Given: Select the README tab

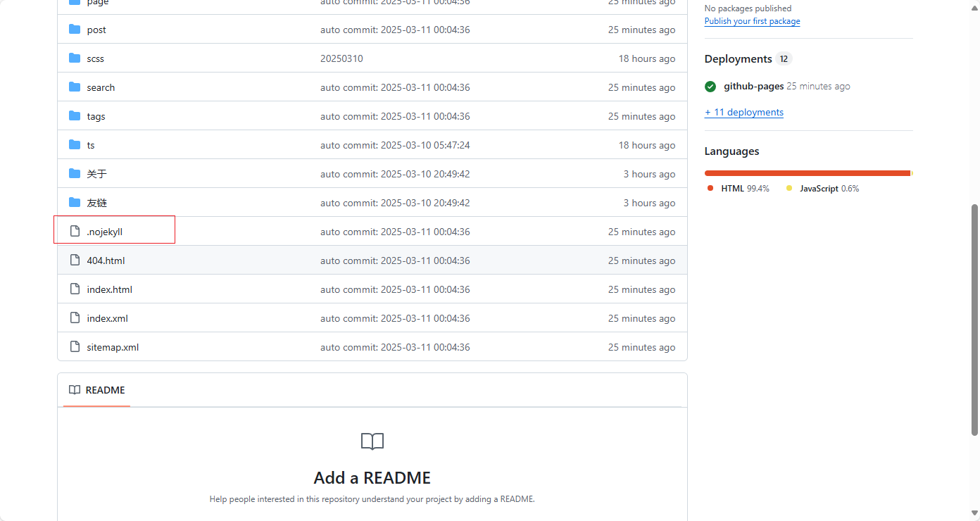Looking at the screenshot, I should click(96, 390).
